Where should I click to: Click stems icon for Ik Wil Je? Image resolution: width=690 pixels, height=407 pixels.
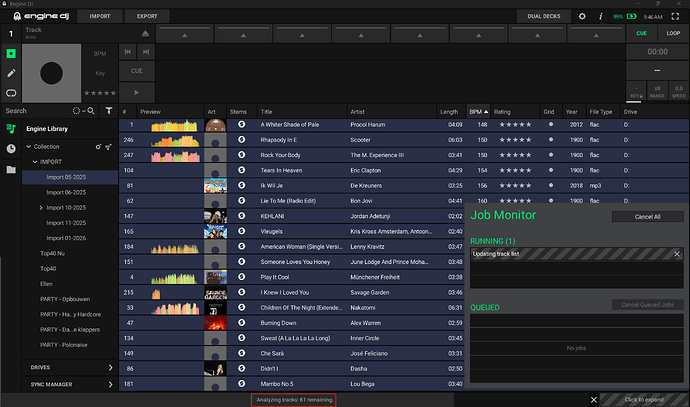click(241, 185)
